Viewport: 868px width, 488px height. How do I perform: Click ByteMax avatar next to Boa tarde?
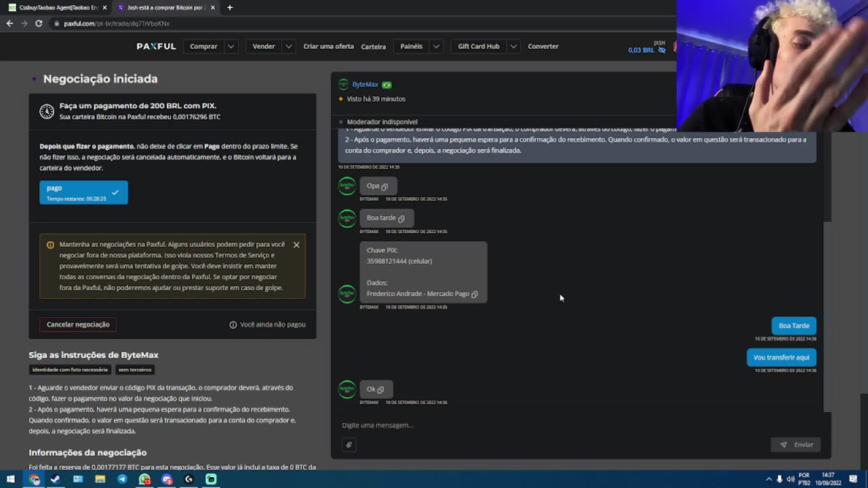click(347, 218)
